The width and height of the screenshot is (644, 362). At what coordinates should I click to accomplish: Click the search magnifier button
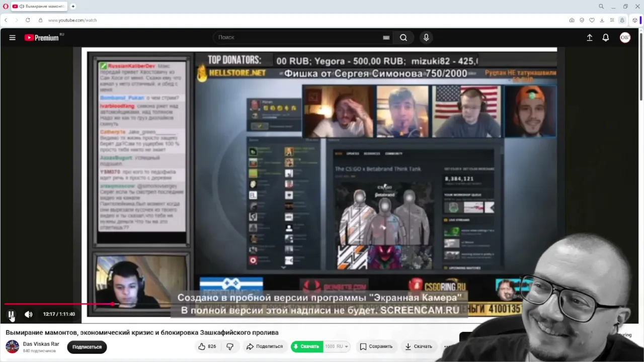404,37
